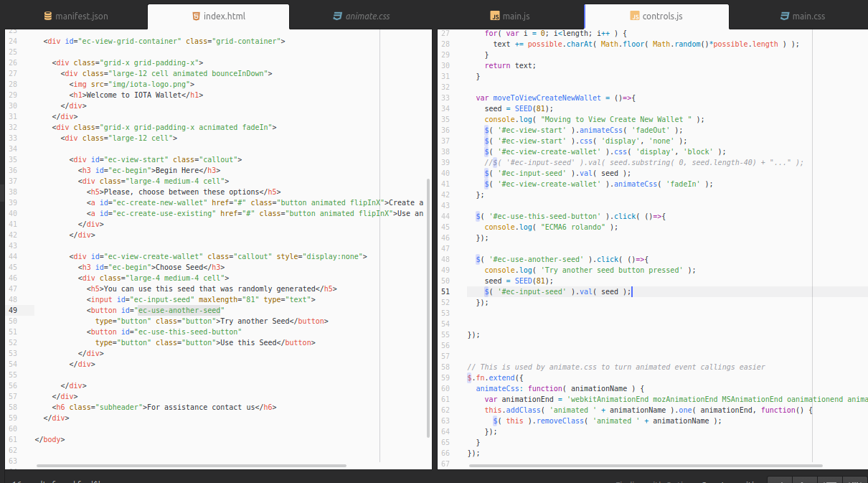The height and width of the screenshot is (483, 868).
Task: Click the "return text;" statement
Action: 510,65
